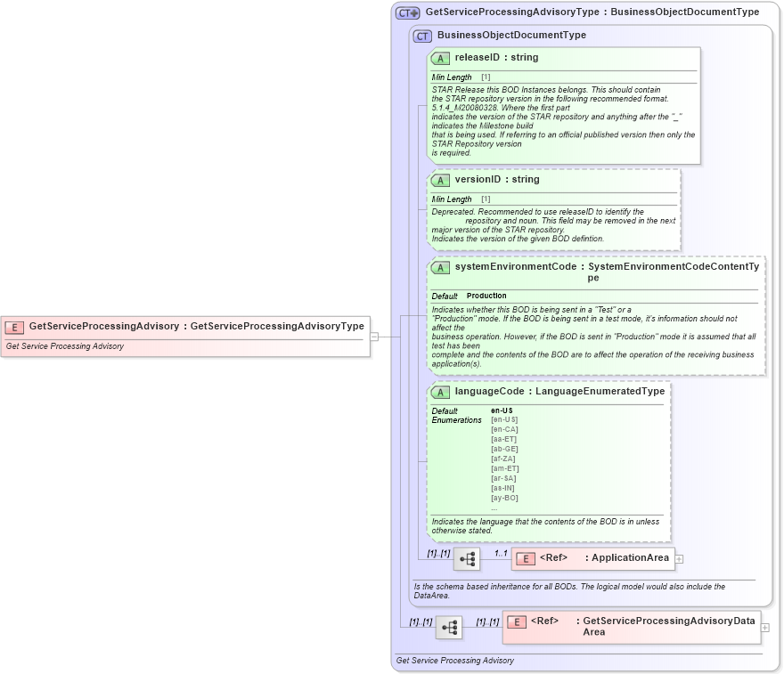784x674 pixels.
Task: Click the [ar-SA] enumeration value
Action: 503,478
